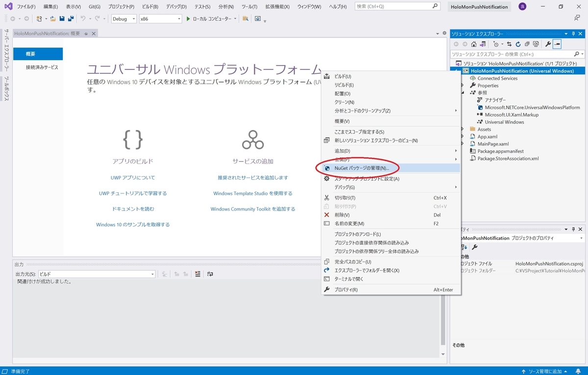Click the Clear All icon in Output panel

[197, 274]
